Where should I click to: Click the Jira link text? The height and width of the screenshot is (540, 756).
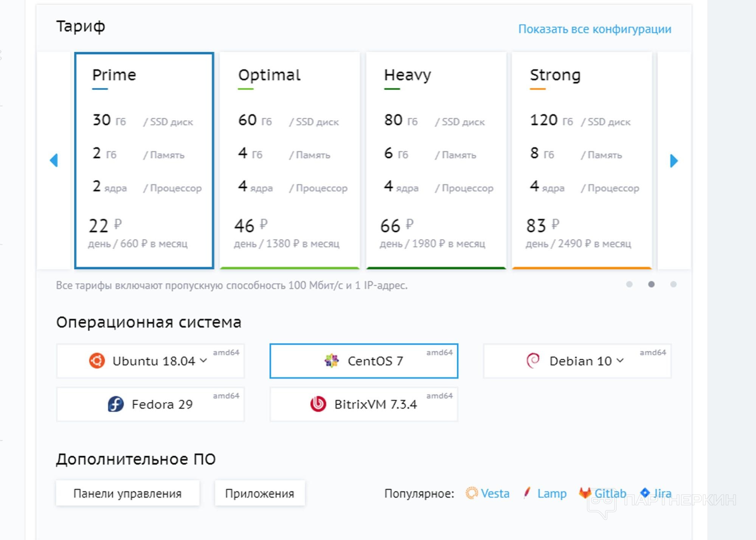[663, 493]
